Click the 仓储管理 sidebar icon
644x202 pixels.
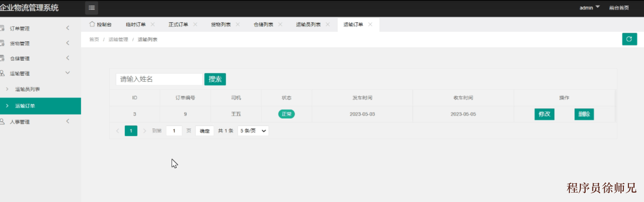[x=2, y=58]
